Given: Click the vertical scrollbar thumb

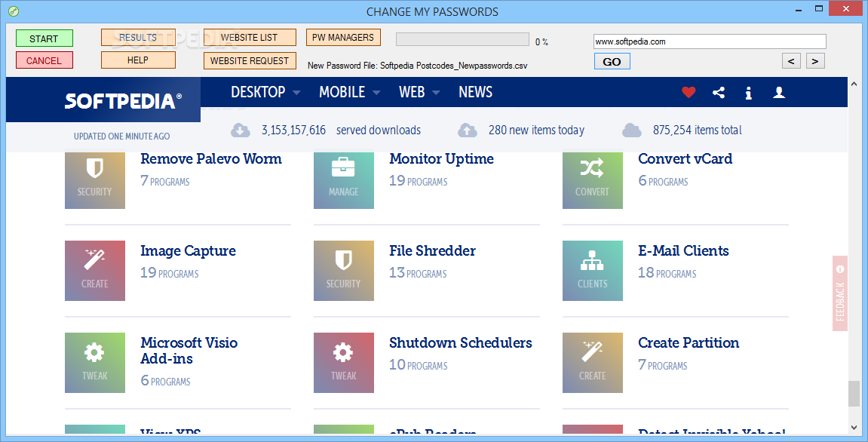Looking at the screenshot, I should click(854, 394).
